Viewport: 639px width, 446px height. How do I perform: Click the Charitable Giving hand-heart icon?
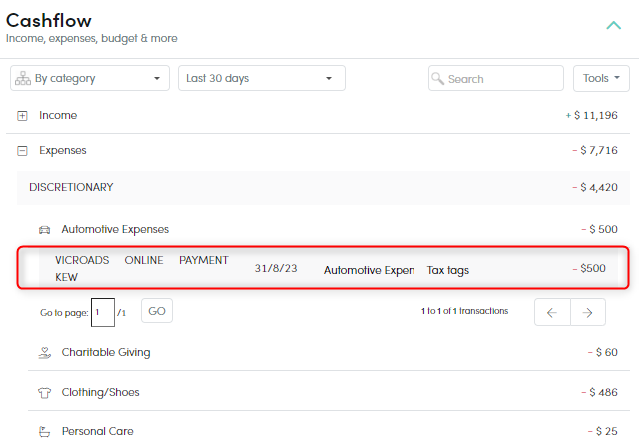(44, 353)
